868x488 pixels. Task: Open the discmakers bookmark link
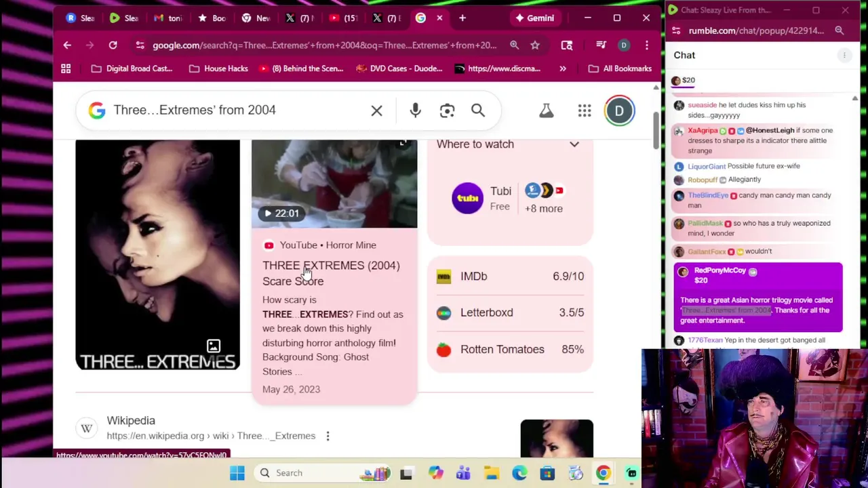pos(497,68)
